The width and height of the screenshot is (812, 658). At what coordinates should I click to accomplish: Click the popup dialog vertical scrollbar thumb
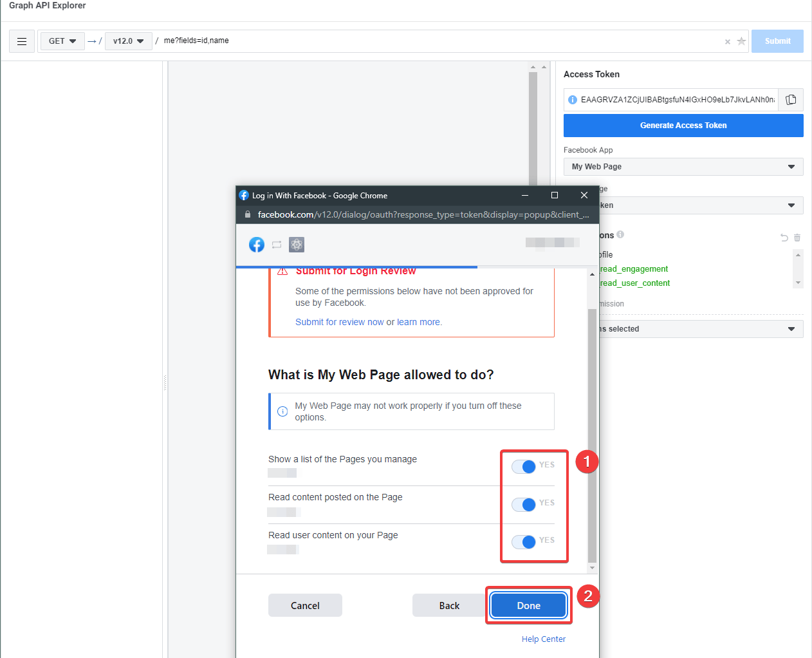click(x=592, y=435)
